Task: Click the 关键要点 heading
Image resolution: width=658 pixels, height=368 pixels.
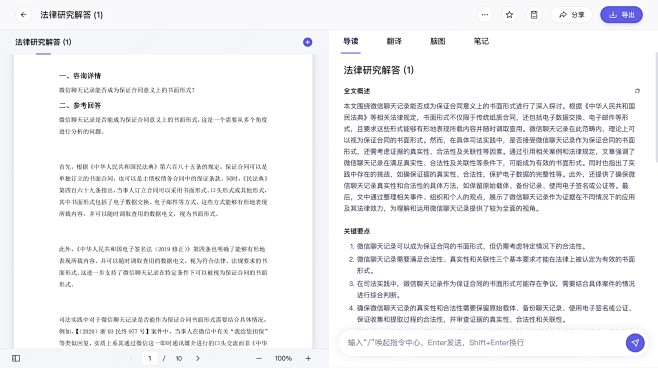Action: coord(357,231)
